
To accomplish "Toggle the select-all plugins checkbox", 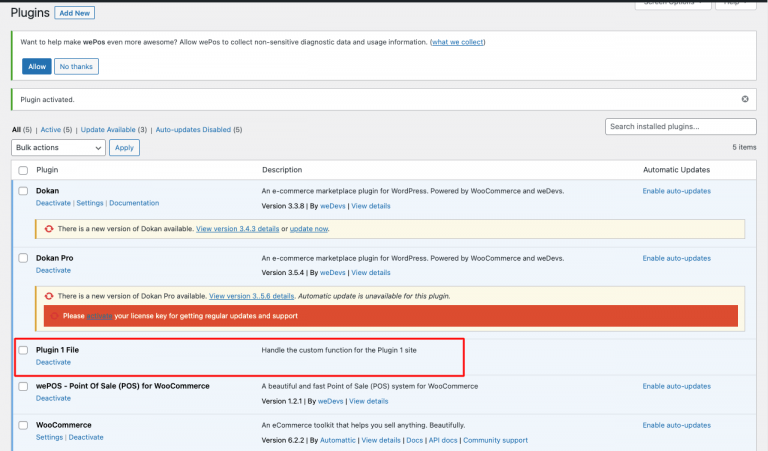I will [23, 170].
